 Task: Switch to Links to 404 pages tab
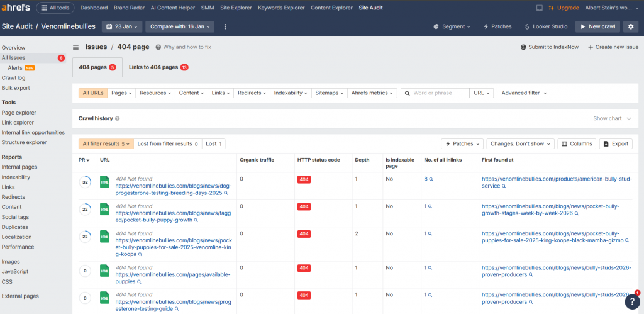click(x=158, y=67)
